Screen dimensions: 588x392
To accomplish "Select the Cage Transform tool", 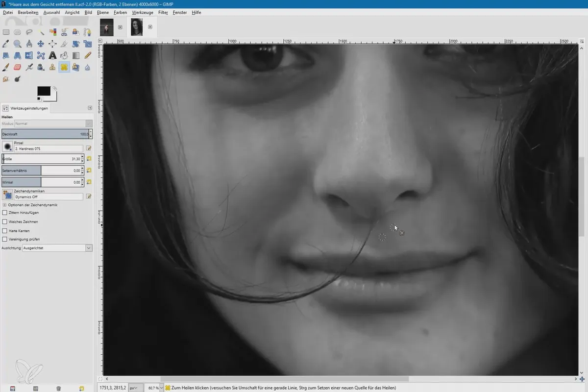I will tap(41, 55).
